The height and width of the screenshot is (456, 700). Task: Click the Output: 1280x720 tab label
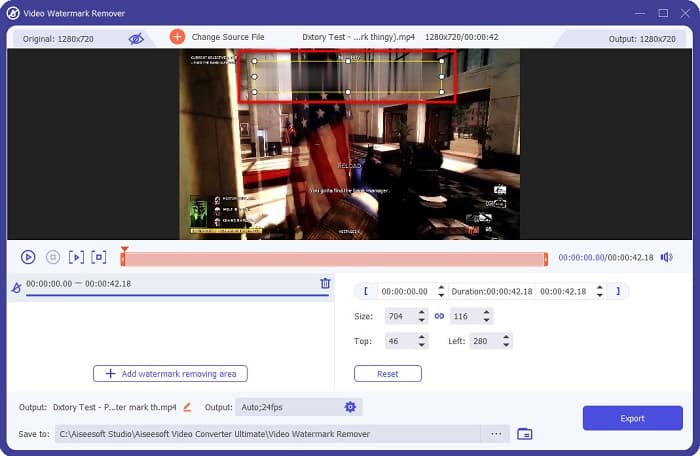click(642, 39)
